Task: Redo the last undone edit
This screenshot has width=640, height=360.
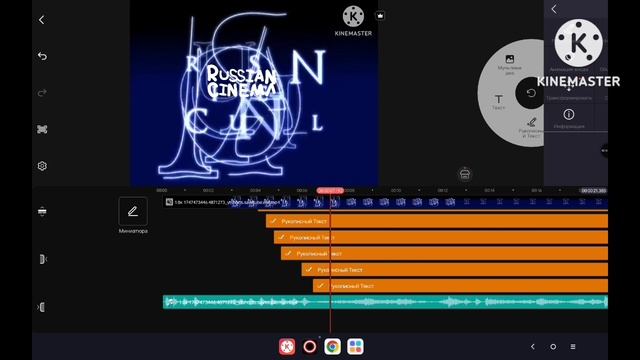Action: [42, 93]
